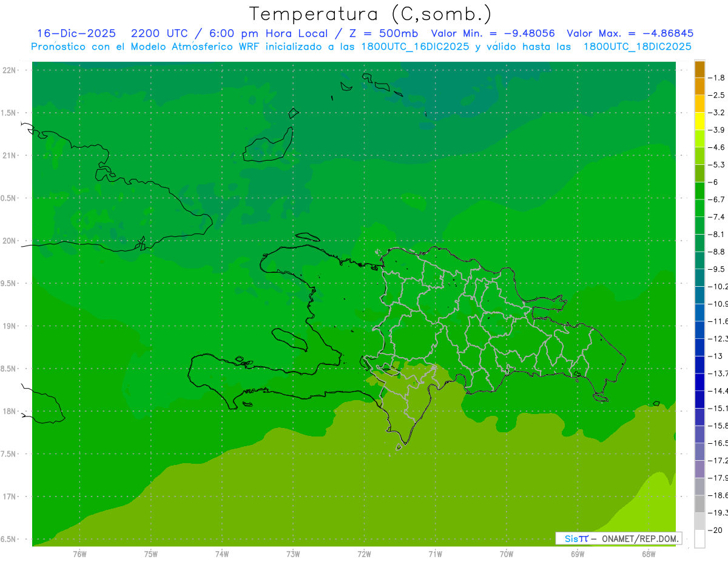728x562 pixels.
Task: Click the '17N' latitude label
Action: point(10,497)
